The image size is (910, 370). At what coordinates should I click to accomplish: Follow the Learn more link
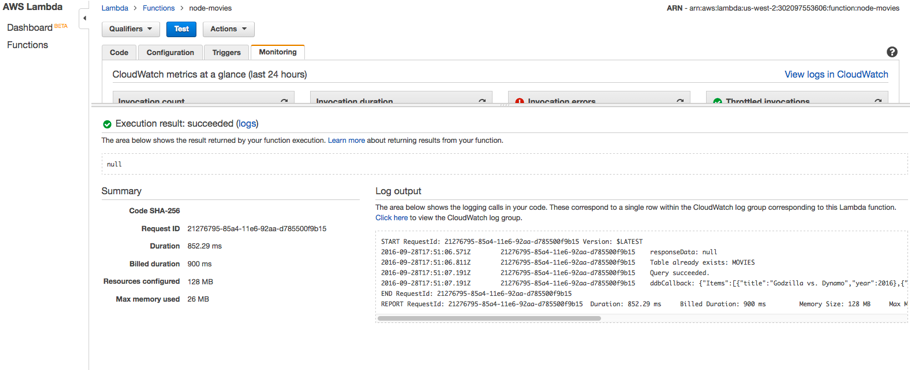(x=346, y=140)
